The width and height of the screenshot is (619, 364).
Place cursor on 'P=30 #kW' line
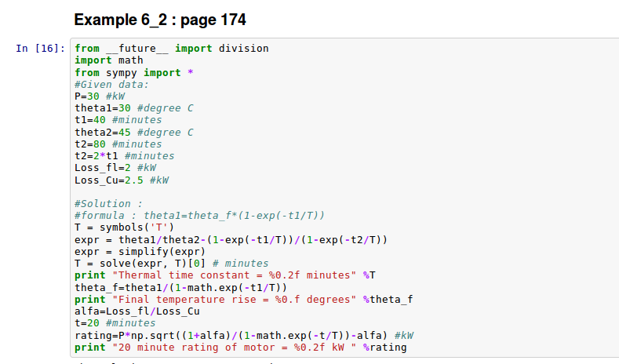[100, 96]
